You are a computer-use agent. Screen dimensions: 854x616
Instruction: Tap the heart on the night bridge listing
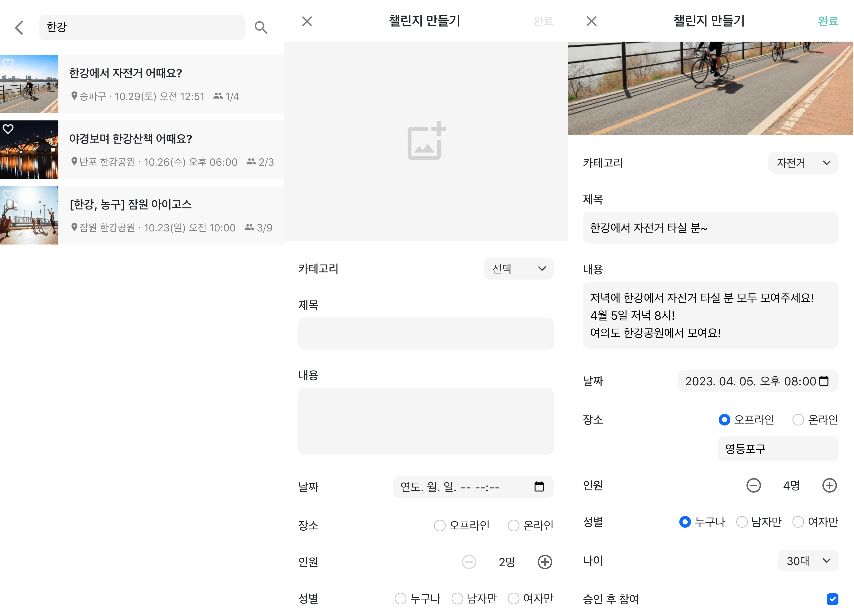click(x=8, y=129)
